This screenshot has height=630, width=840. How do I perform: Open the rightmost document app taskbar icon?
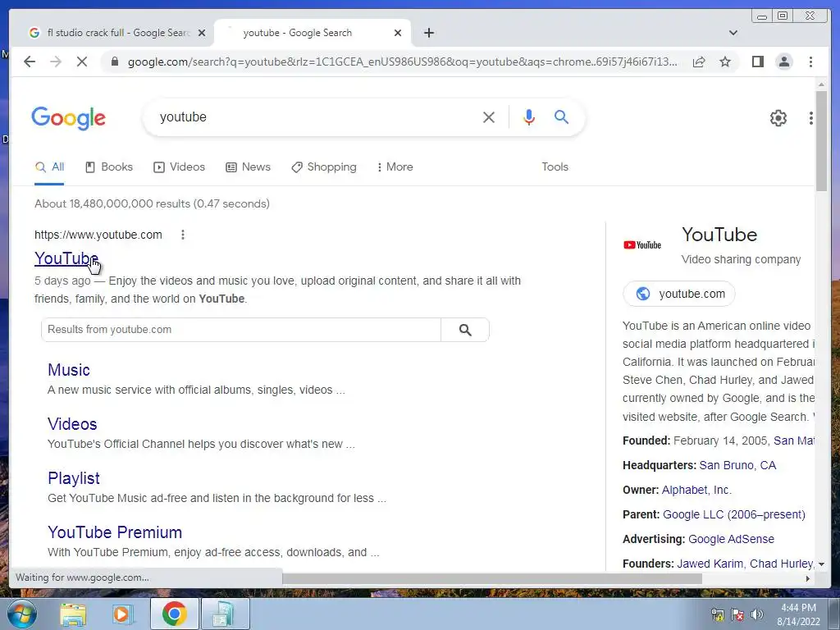[224, 614]
